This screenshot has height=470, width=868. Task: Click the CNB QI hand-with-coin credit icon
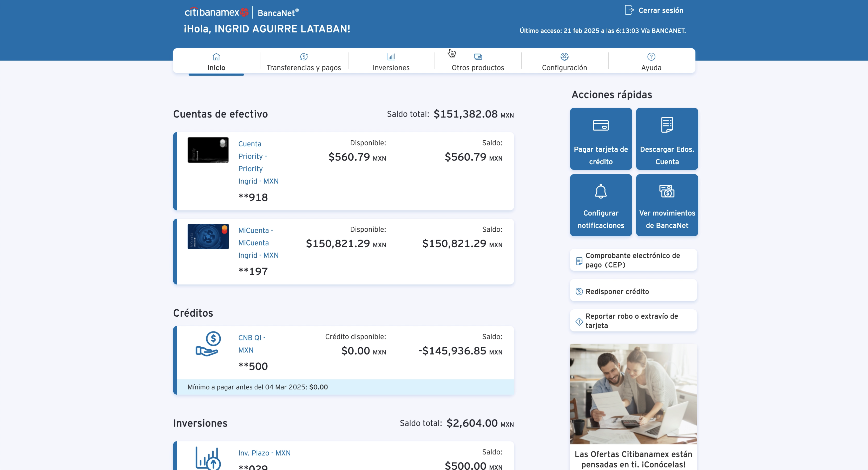coord(208,344)
